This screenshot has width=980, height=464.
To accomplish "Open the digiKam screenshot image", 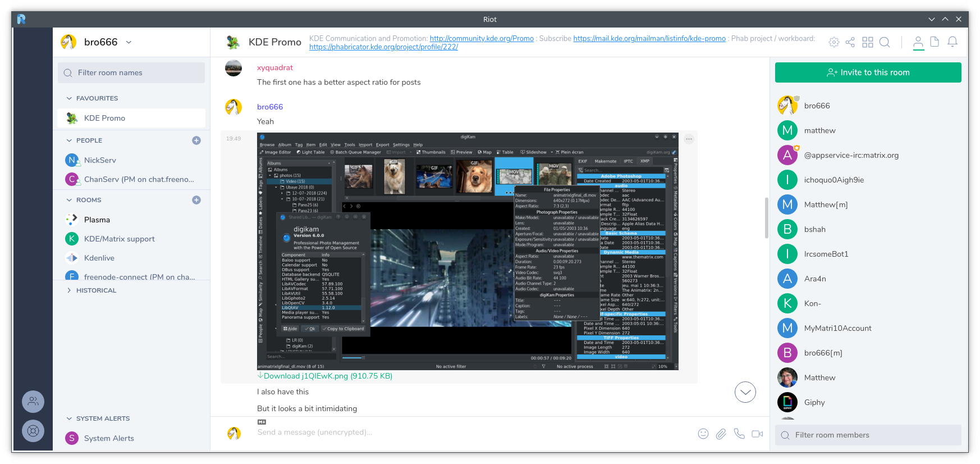I will [x=468, y=251].
